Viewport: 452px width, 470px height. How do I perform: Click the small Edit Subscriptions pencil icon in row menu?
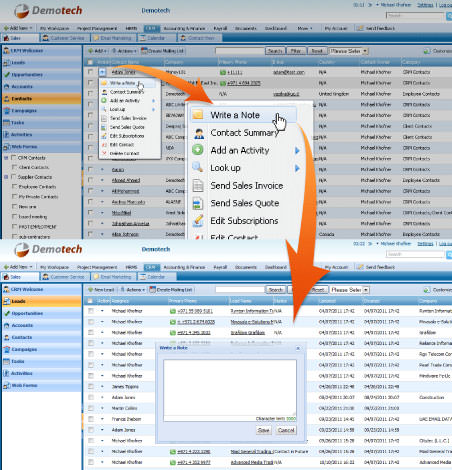(104, 136)
